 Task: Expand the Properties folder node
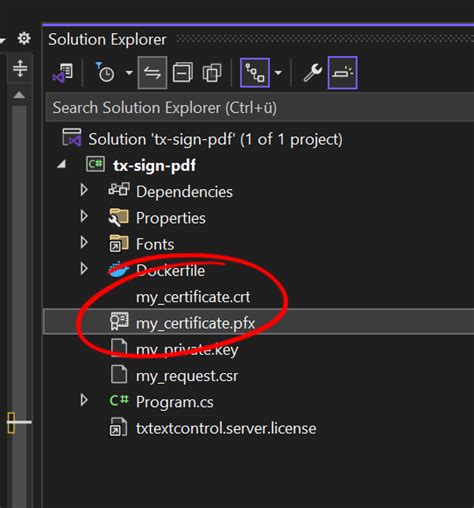click(84, 217)
